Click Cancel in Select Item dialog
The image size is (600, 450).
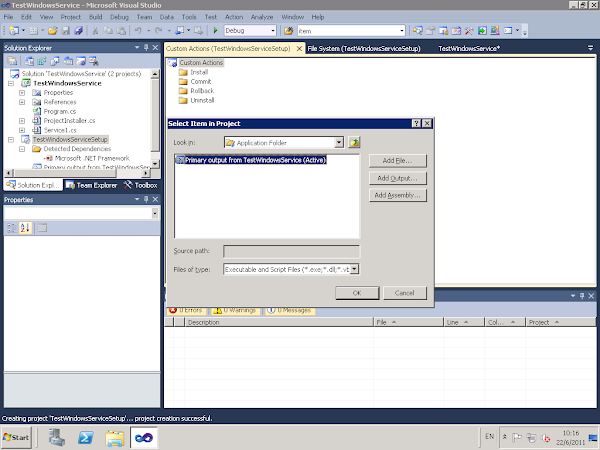coord(404,293)
